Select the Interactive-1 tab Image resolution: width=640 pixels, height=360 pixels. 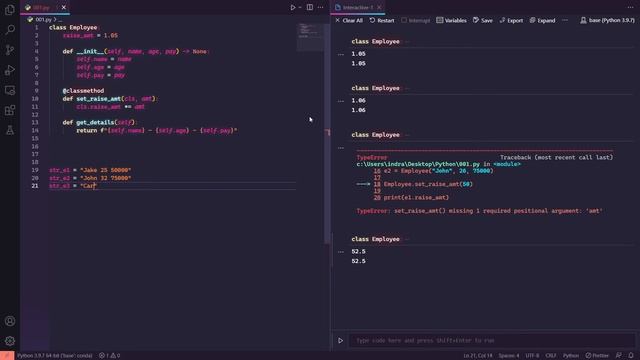pyautogui.click(x=357, y=7)
